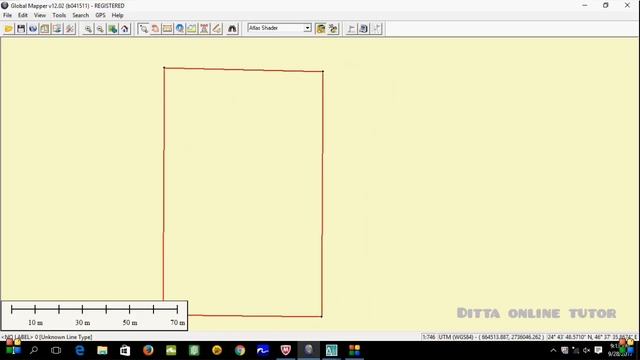Open the Edit menu
This screenshot has height=360, width=640.
tap(22, 15)
